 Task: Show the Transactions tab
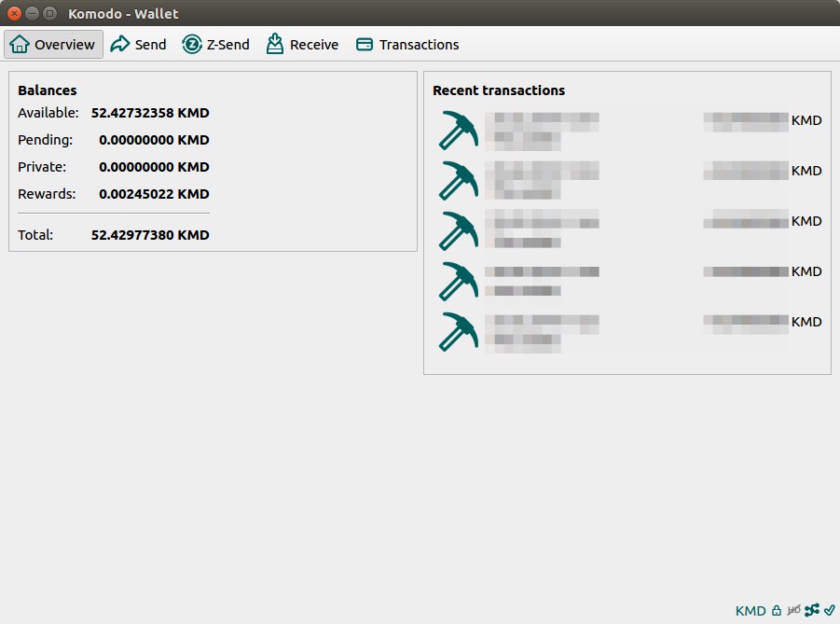(407, 45)
